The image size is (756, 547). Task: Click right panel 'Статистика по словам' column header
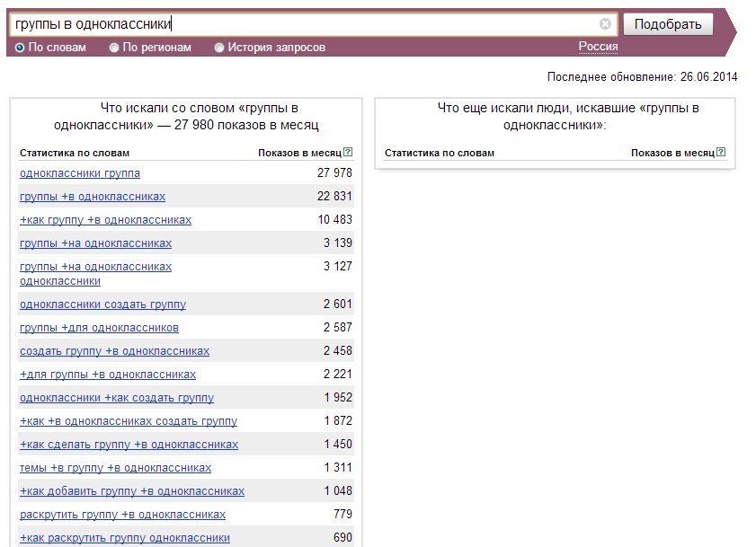(440, 153)
